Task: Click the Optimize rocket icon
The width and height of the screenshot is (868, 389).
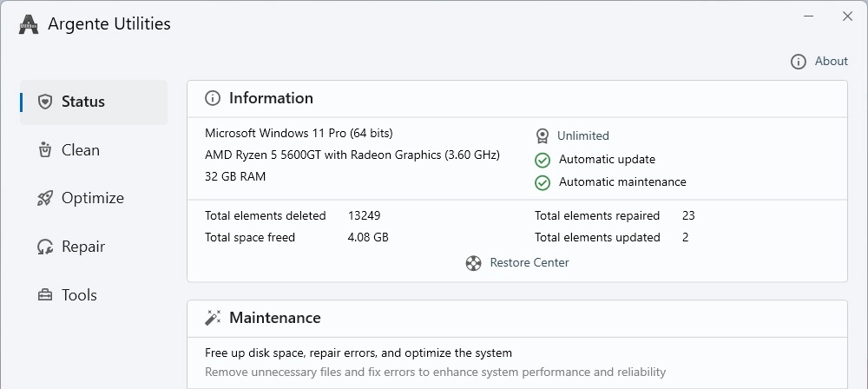Action: [x=45, y=198]
